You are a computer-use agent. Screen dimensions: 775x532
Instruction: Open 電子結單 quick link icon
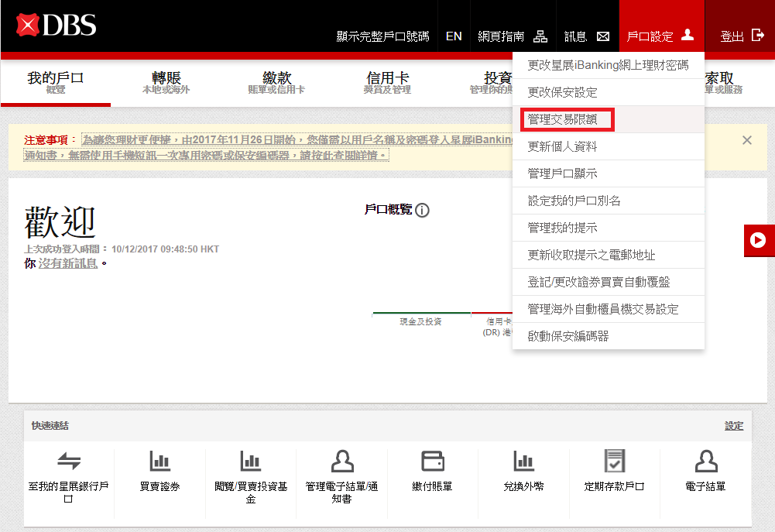[705, 462]
